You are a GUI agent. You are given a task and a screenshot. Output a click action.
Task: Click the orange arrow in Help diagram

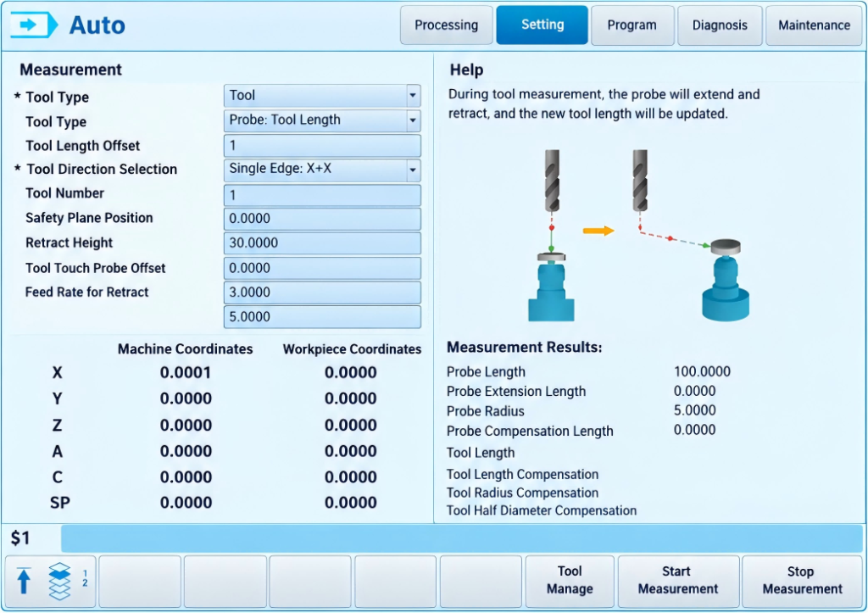pos(598,231)
